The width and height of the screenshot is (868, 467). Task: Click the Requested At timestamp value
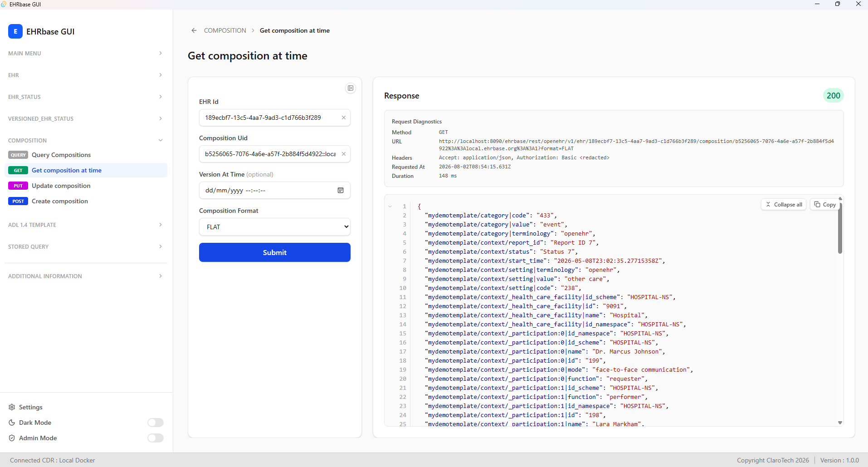point(475,167)
